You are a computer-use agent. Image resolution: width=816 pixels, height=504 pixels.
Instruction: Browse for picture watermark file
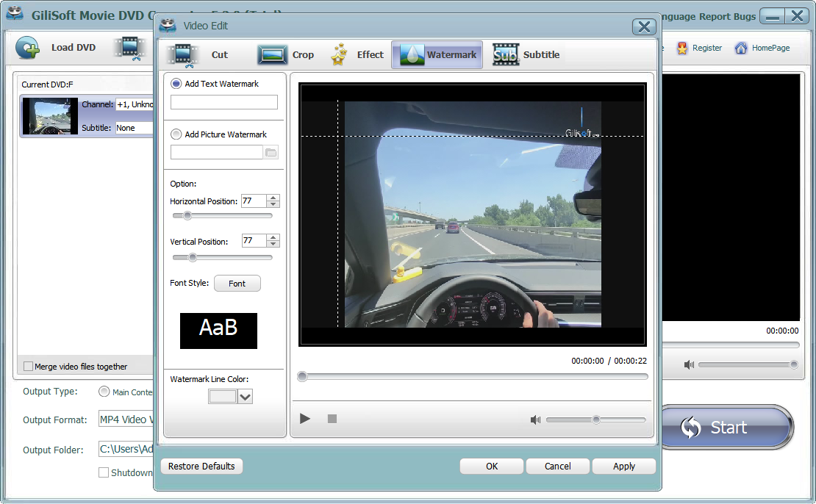[271, 152]
